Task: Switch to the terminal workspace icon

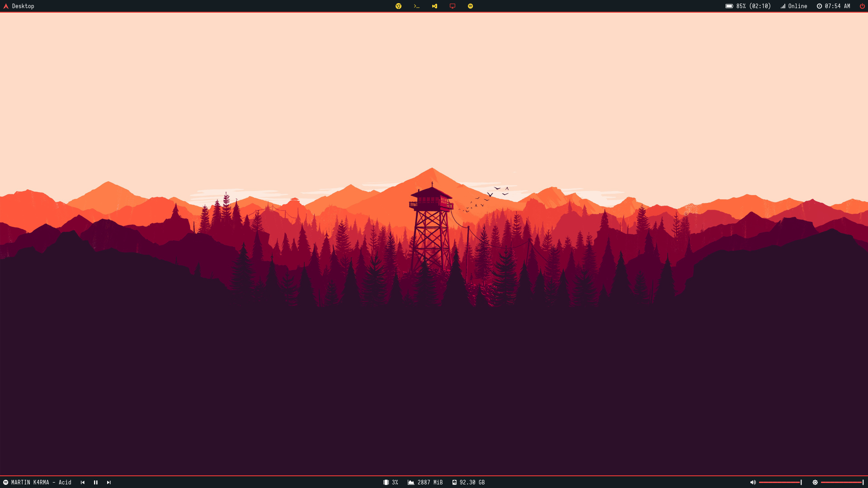Action: (416, 6)
